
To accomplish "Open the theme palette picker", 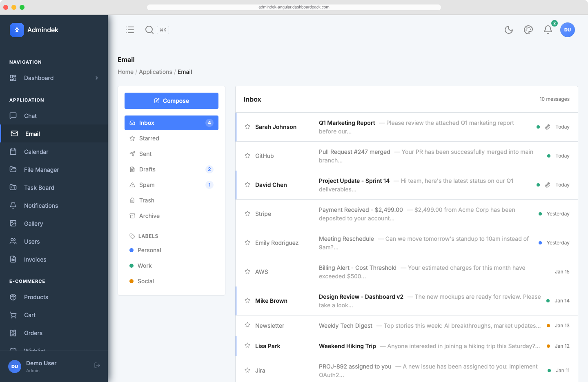I will coord(528,30).
